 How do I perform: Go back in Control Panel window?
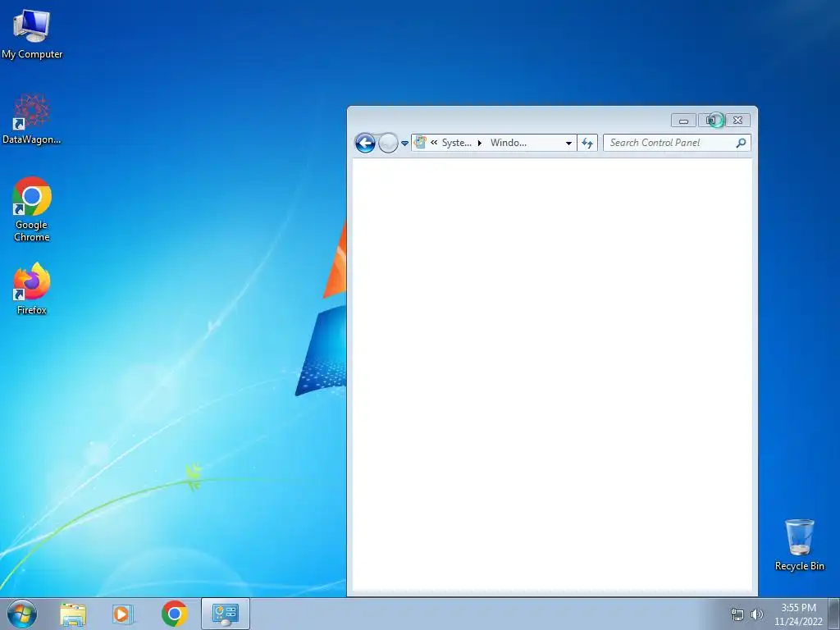[365, 143]
